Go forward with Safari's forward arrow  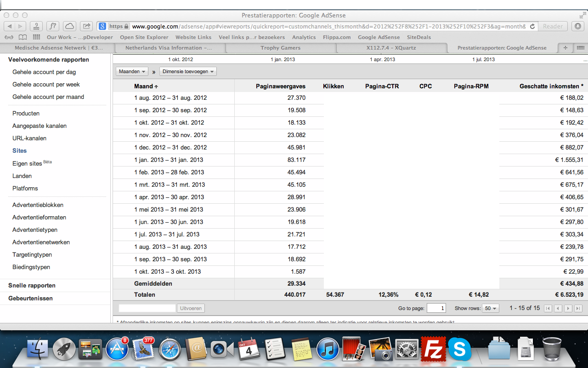coord(21,26)
